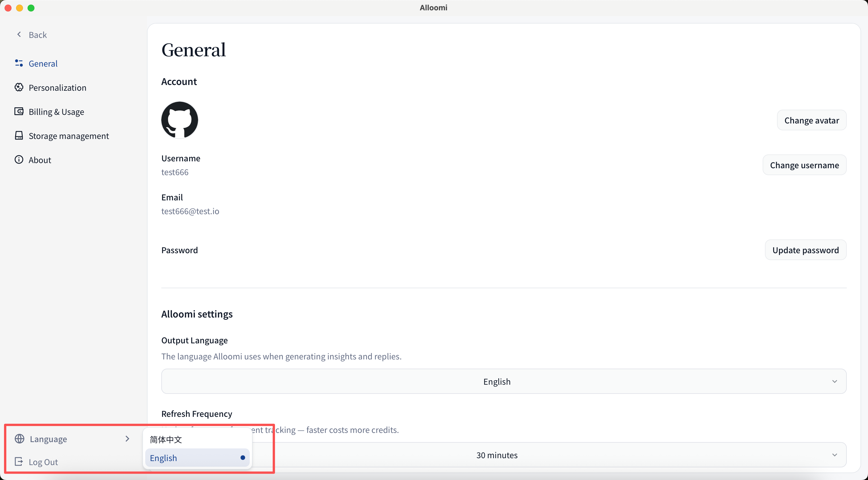Click the Personalization icon in sidebar
The image size is (868, 480).
coord(19,87)
